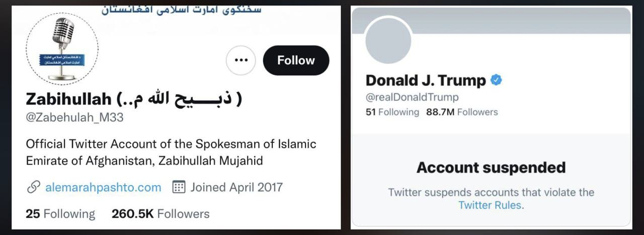View the 260.5K Followers list
The height and width of the screenshot is (235, 644).
tap(160, 214)
